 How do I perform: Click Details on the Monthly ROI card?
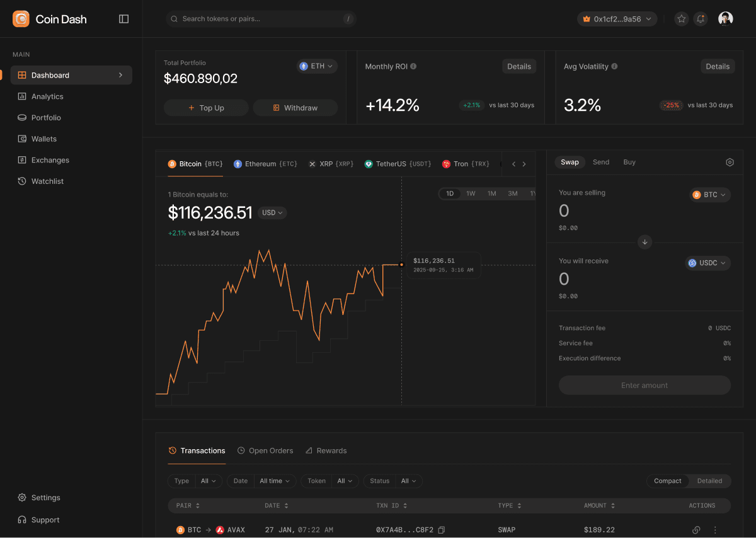[x=518, y=66]
